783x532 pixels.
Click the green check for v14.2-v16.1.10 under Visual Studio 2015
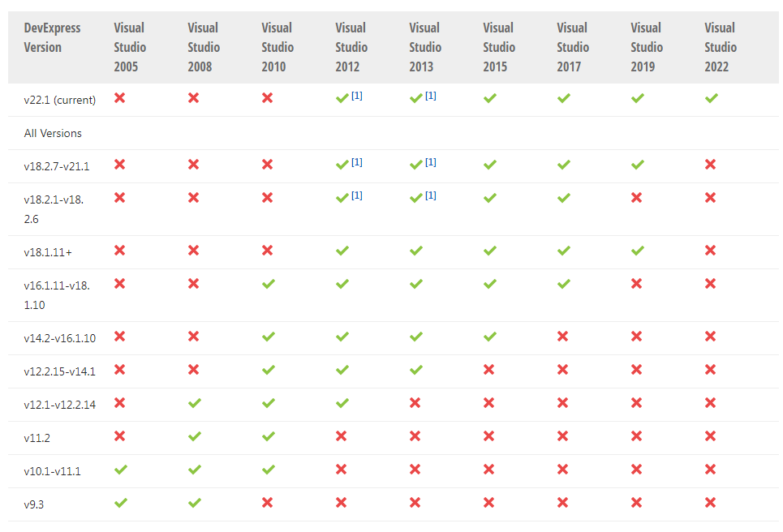click(x=489, y=337)
